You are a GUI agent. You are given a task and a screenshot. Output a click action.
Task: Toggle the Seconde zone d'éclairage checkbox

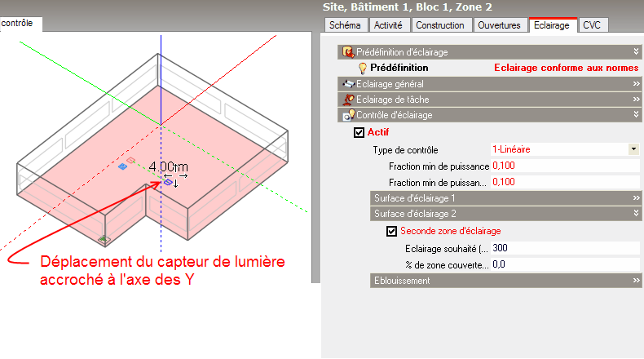coord(392,231)
